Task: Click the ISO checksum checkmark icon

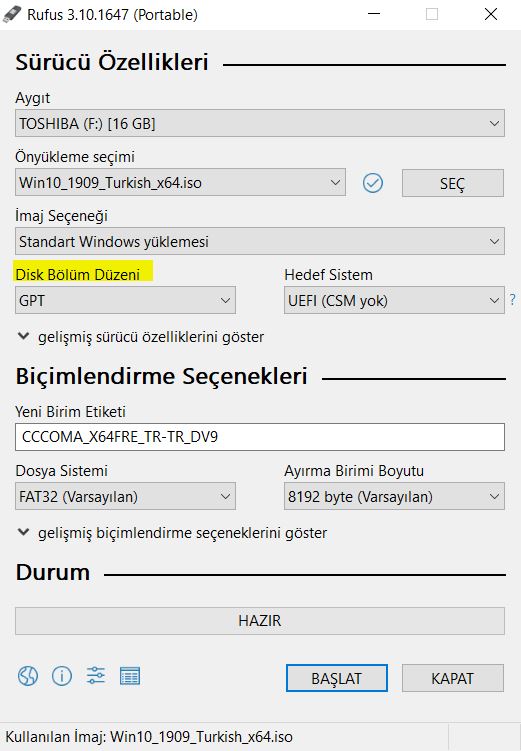Action: [x=373, y=183]
